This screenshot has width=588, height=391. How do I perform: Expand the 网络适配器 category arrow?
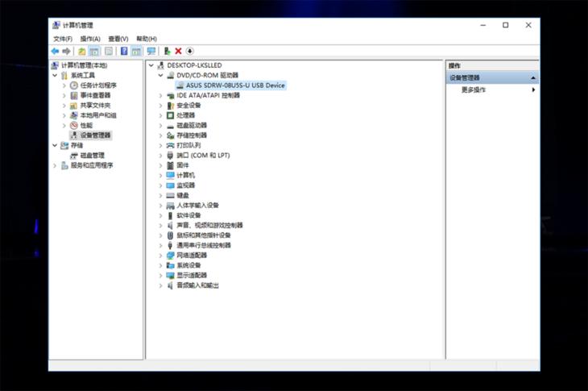click(160, 256)
